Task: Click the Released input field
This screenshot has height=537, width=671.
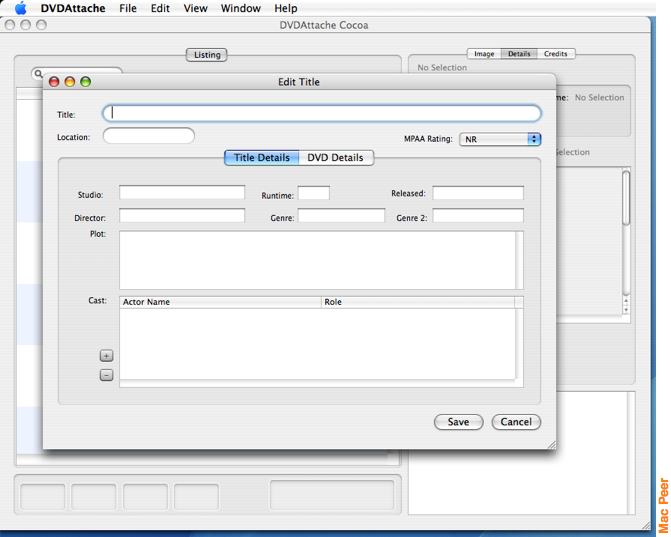Action: [x=478, y=193]
